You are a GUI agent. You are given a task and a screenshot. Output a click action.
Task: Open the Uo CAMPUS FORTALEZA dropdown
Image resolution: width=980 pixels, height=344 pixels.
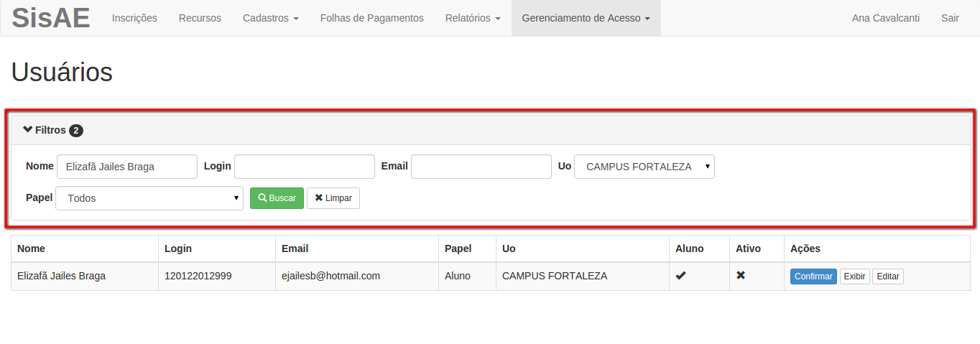(644, 167)
